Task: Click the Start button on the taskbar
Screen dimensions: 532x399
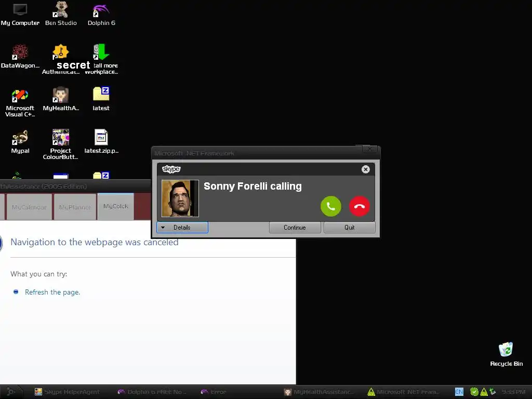Action: [x=11, y=392]
